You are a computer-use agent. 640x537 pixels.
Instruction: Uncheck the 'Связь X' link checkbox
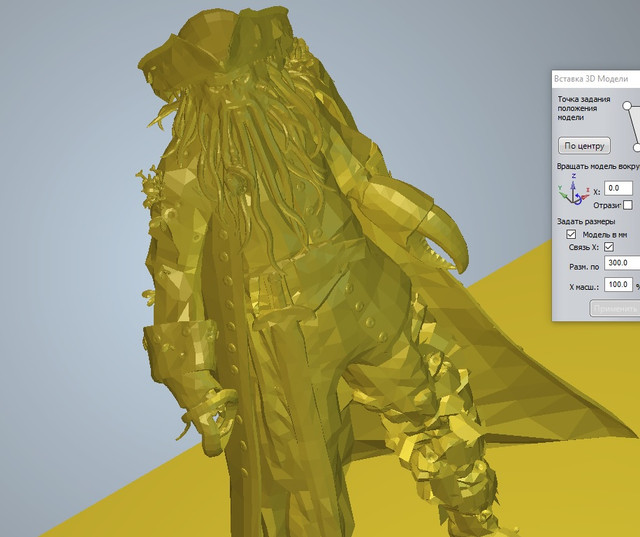coord(609,247)
